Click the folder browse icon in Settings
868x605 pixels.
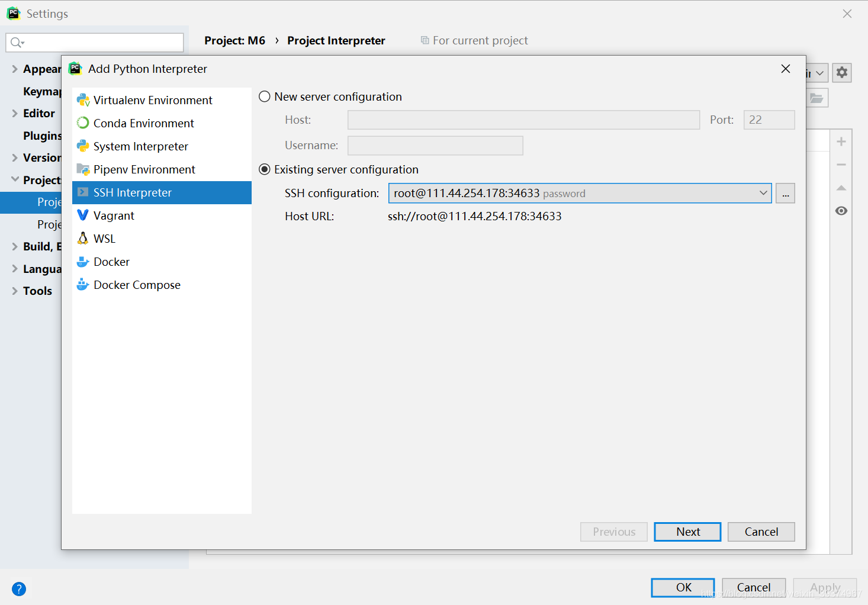tap(817, 98)
